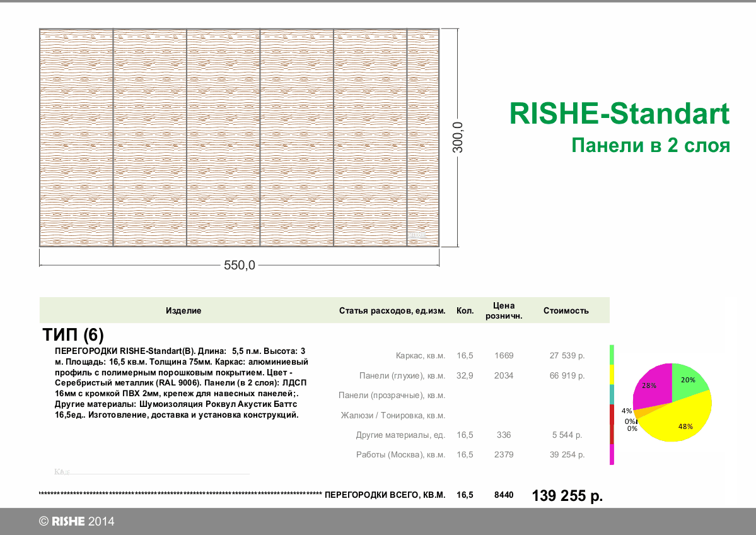Click the 'Панели (глухие), кв.м.' row label
Screen dimensions: 756x535
coord(402,375)
